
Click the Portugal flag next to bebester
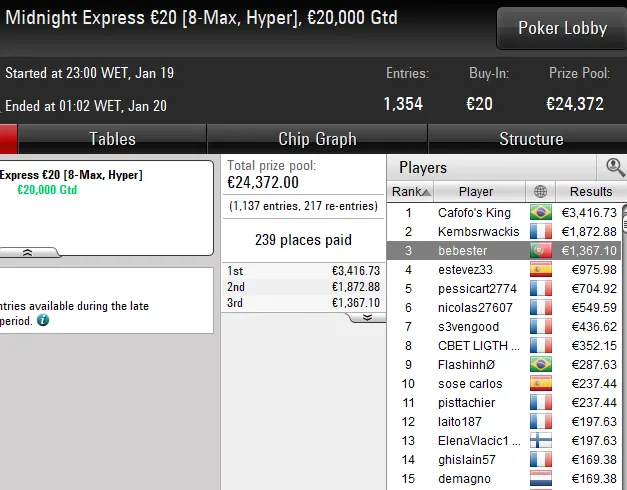click(541, 250)
